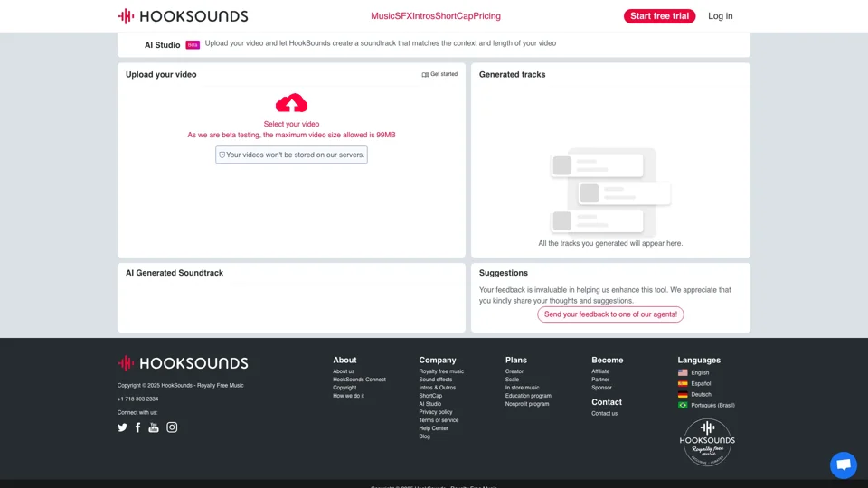Open About us footer link
Viewport: 868px width, 488px height.
[344, 371]
